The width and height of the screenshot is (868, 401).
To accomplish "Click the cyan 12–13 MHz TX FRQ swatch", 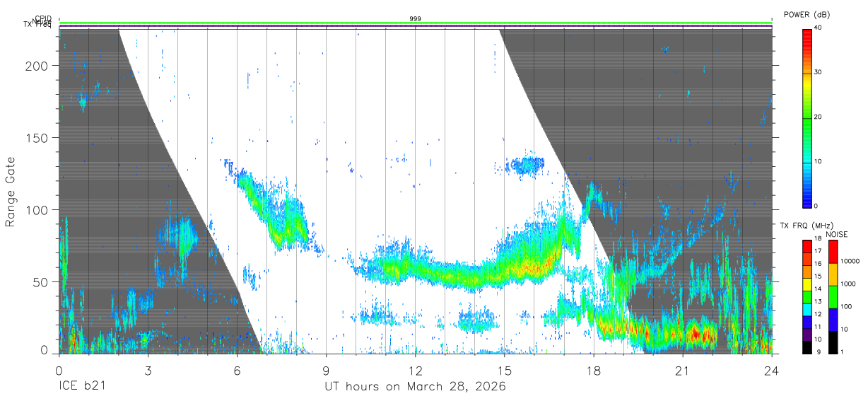I will (807, 310).
